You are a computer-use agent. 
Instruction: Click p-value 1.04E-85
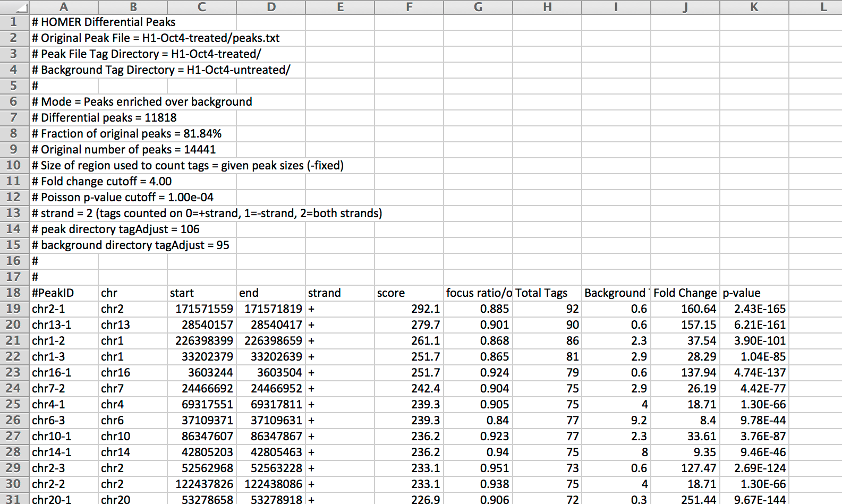coord(754,356)
